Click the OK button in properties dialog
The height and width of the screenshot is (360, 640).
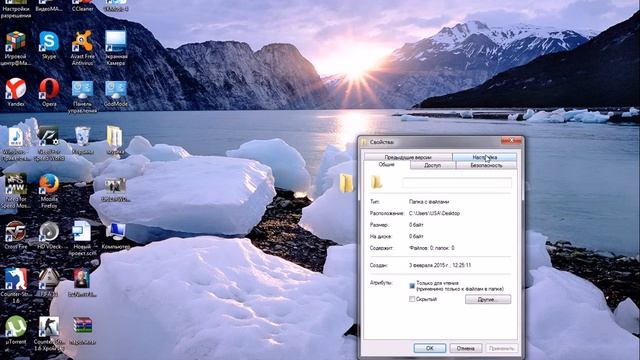[429, 348]
